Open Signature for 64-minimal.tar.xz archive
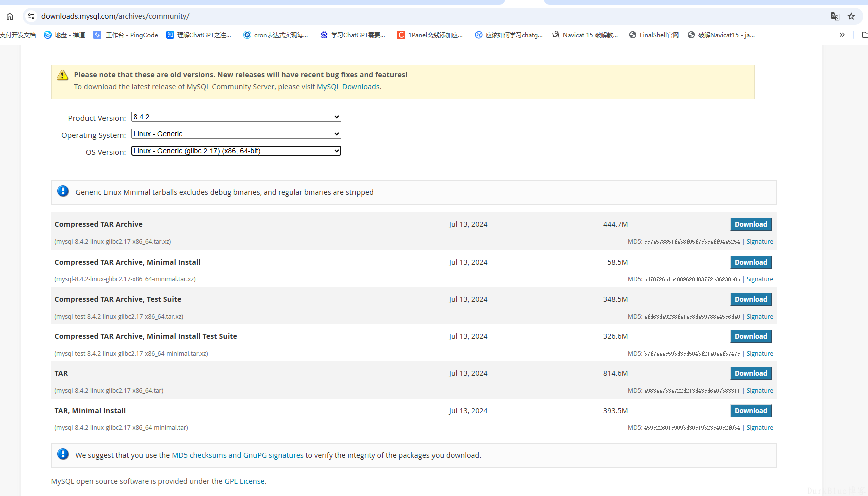 (760, 279)
